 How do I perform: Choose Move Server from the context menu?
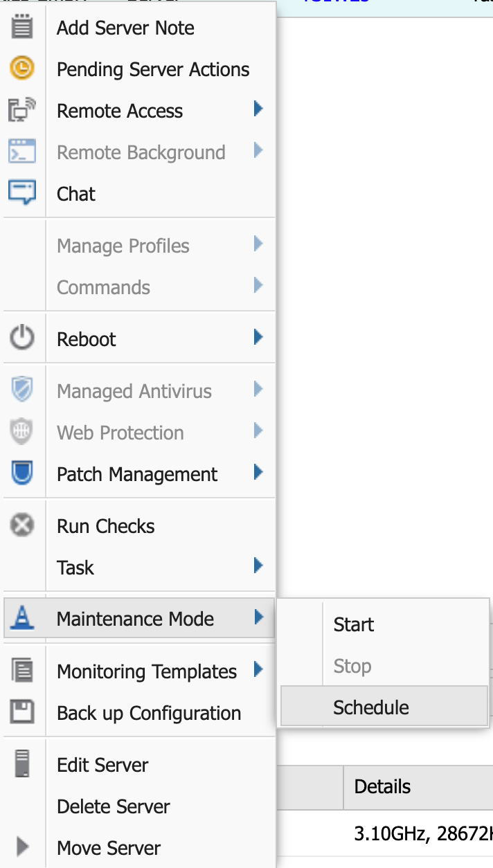109,848
